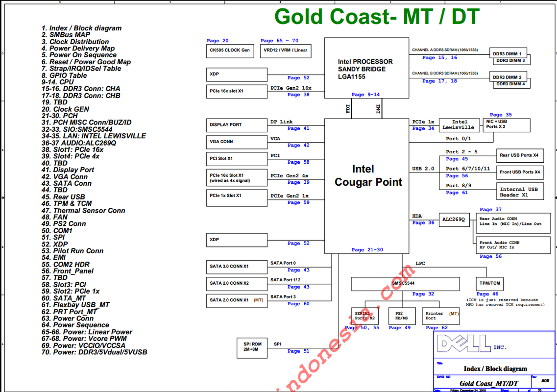Select index entry "70. Power: DDR3/5Vdual/5VUSB"
The image size is (557, 392).
coord(94,352)
